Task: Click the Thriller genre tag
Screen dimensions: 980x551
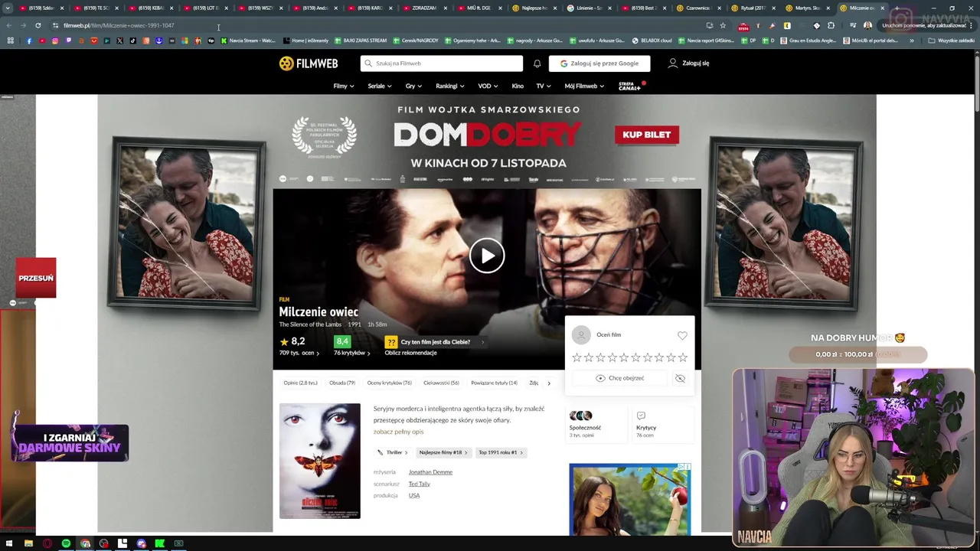Action: point(393,452)
